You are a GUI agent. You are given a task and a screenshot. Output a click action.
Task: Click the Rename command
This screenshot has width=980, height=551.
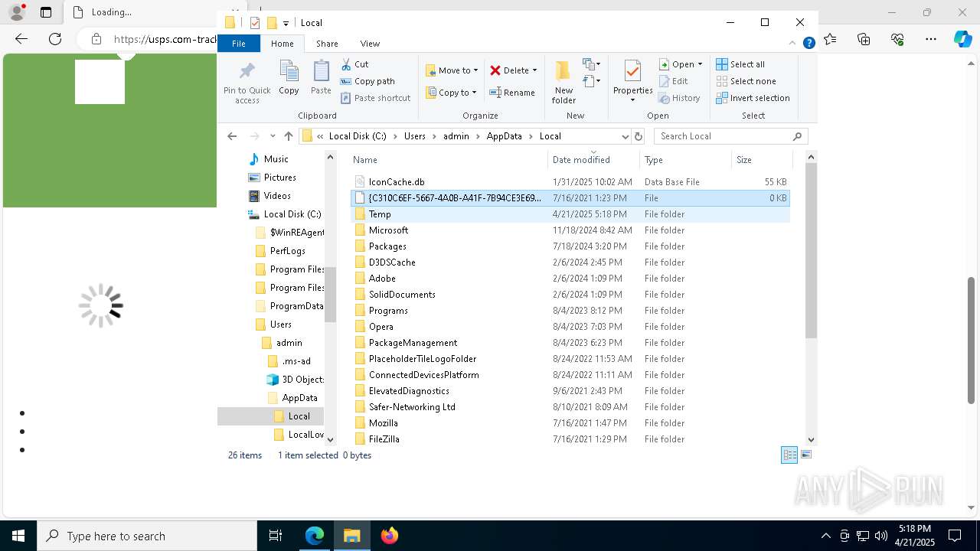(x=512, y=93)
